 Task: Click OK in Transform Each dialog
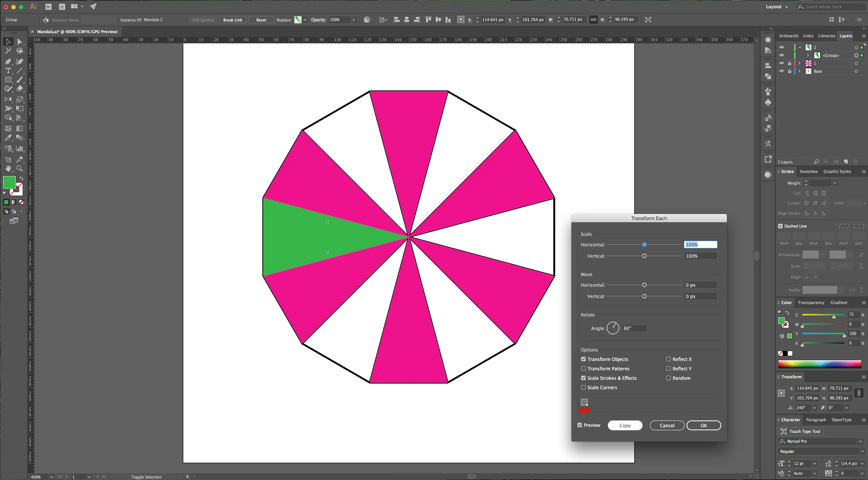point(704,425)
